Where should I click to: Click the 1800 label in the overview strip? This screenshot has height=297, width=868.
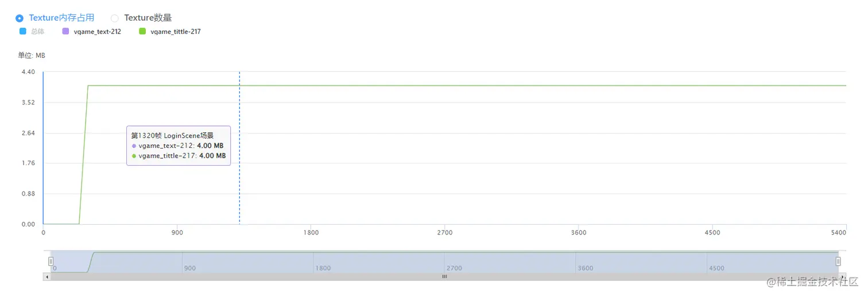[x=323, y=268]
